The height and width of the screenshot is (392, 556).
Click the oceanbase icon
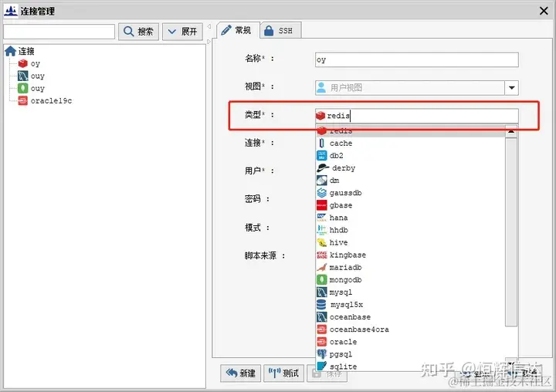pos(321,317)
